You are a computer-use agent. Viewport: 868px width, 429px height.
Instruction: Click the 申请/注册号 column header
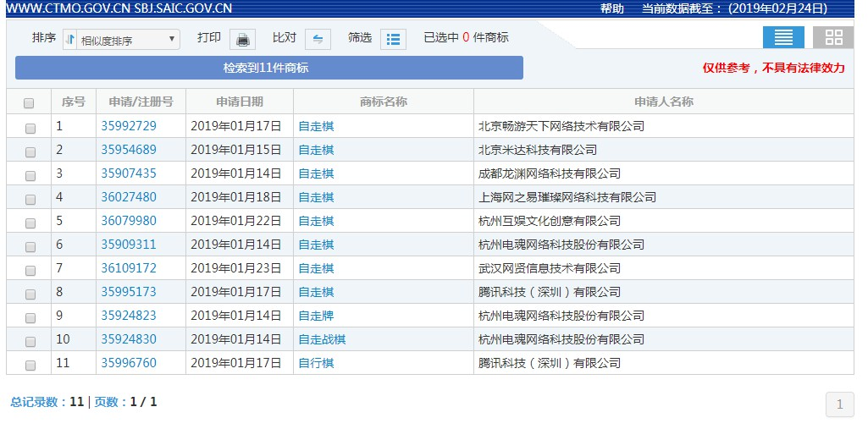(141, 102)
